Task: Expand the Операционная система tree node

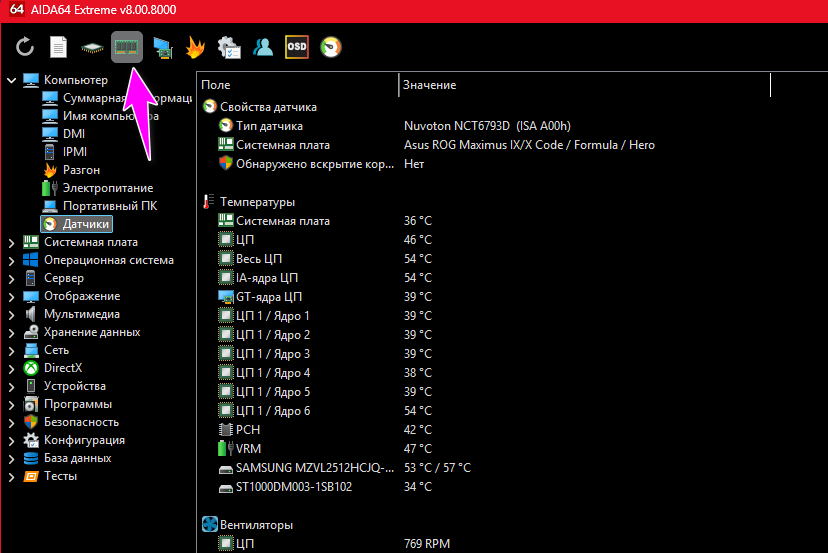Action: pyautogui.click(x=12, y=260)
